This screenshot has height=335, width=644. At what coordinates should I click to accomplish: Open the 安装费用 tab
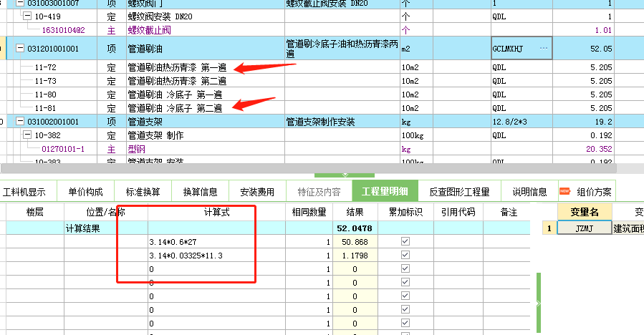(257, 192)
